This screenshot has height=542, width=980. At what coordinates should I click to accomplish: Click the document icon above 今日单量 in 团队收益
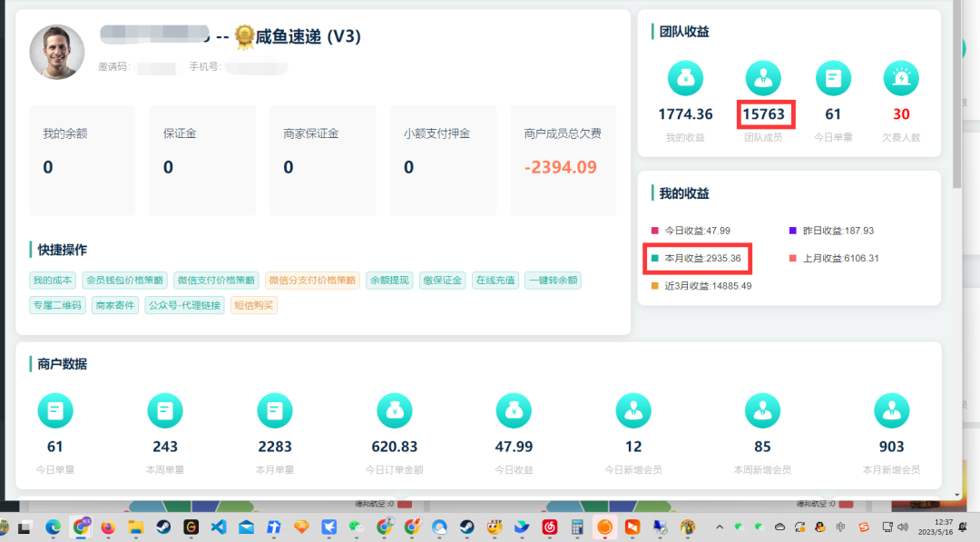[833, 78]
